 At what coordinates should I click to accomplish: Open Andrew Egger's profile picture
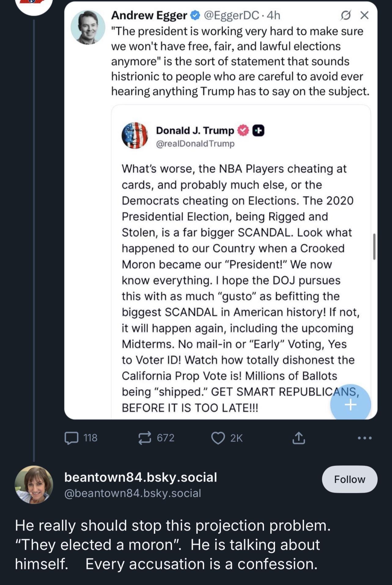pos(88,27)
